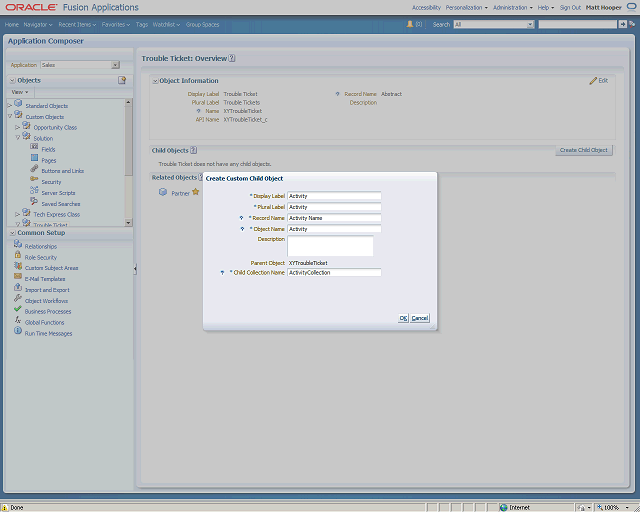The width and height of the screenshot is (640, 512).
Task: Open the Navigator menu
Action: [x=38, y=24]
